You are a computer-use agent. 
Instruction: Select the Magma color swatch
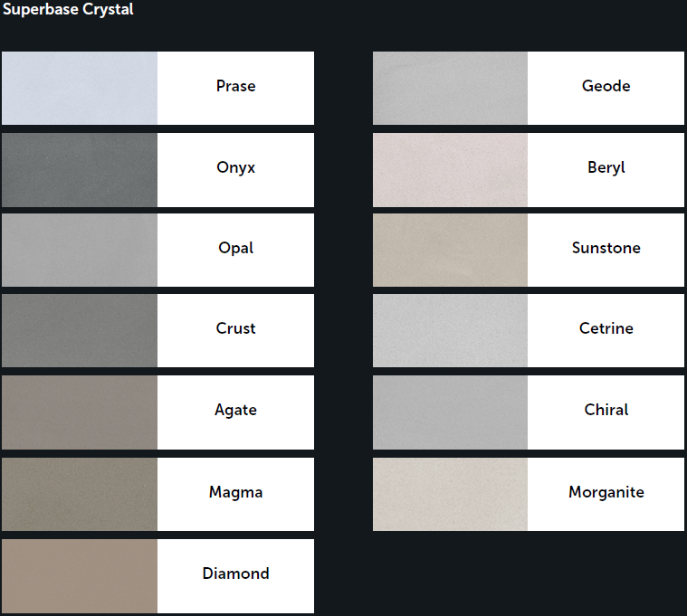[x=80, y=494]
